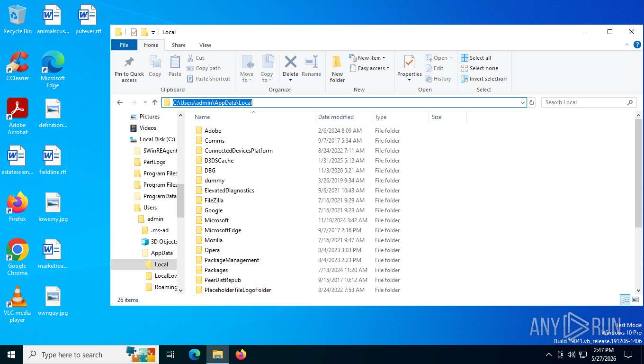Screen dimensions: 644x364
Task: Switch to Details view layout icon
Action: (x=625, y=300)
